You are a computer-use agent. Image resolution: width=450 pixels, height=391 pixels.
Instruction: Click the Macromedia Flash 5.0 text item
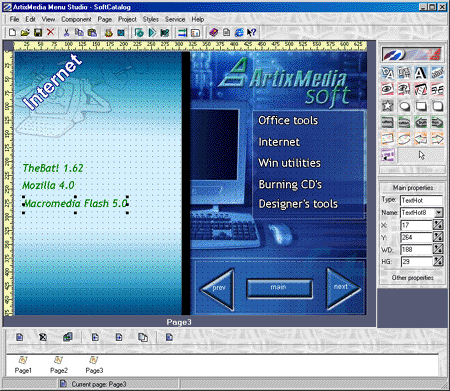tap(75, 203)
